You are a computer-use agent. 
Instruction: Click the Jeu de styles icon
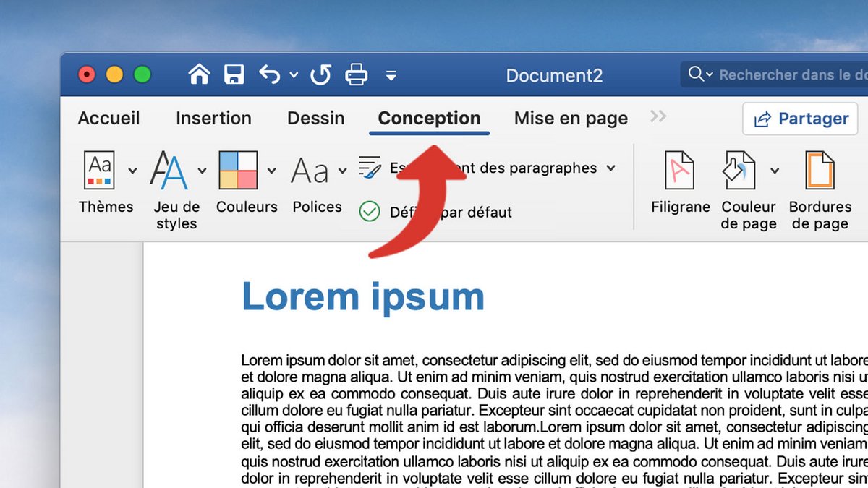pos(169,170)
